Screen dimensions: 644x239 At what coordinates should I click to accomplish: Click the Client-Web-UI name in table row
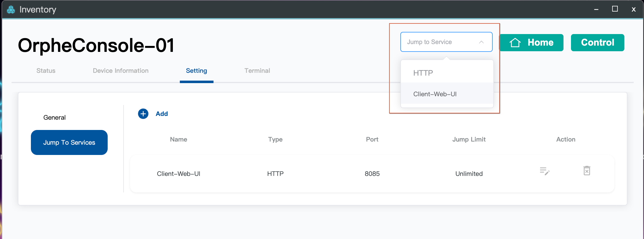178,174
